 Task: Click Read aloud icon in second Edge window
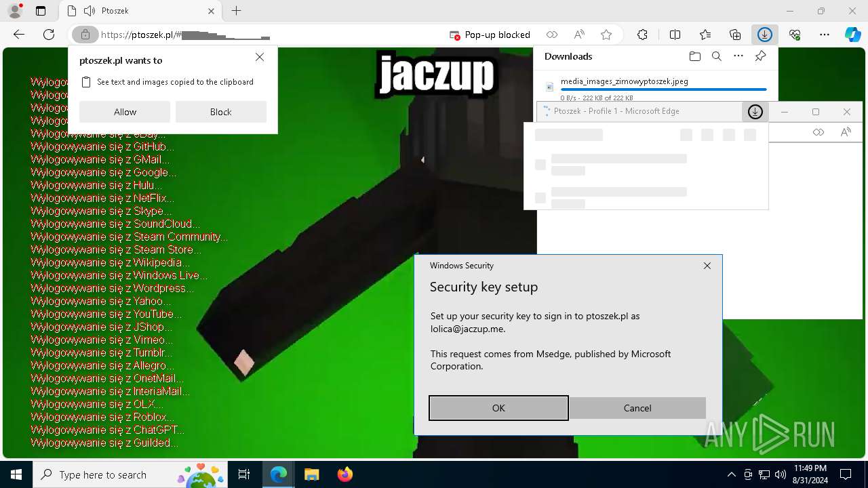point(846,132)
